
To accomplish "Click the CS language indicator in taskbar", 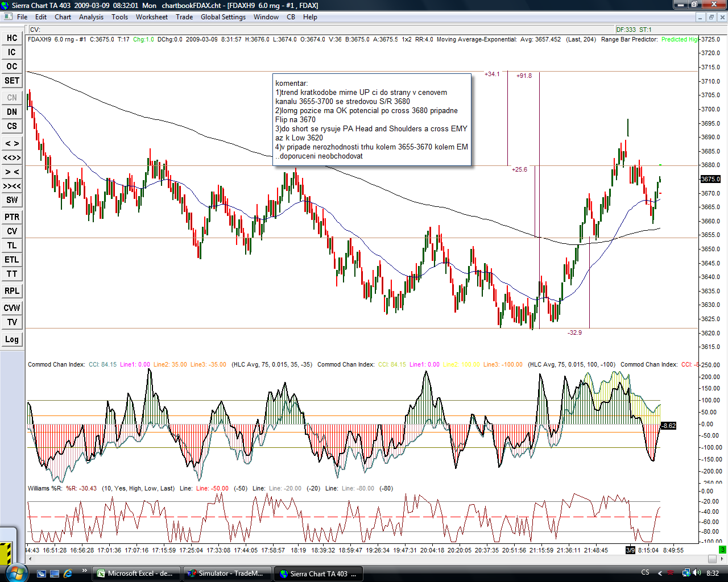I will coord(645,573).
